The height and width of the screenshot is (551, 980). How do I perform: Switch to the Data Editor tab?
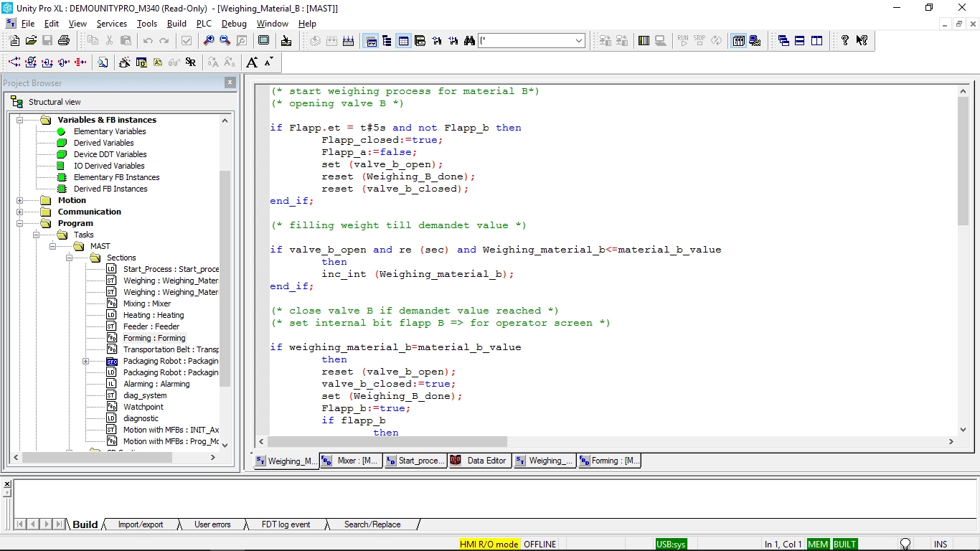(480, 461)
